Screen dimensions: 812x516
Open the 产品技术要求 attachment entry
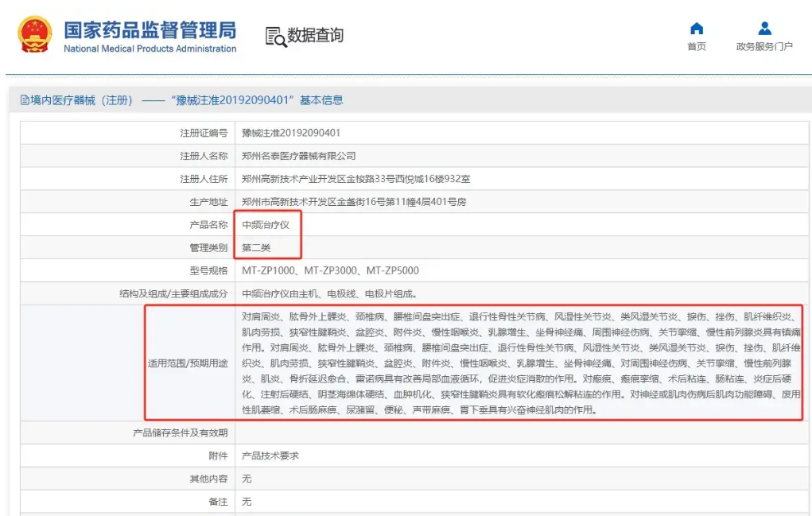point(270,456)
